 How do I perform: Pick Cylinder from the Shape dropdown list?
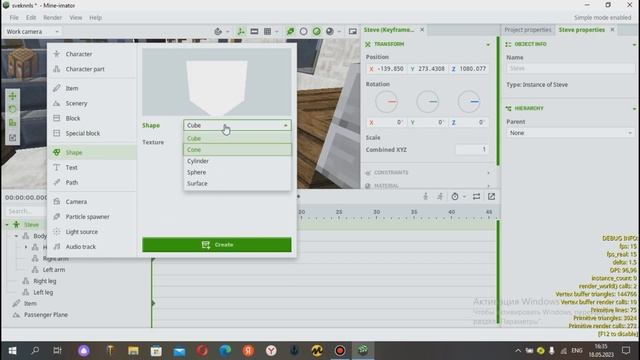click(x=238, y=161)
